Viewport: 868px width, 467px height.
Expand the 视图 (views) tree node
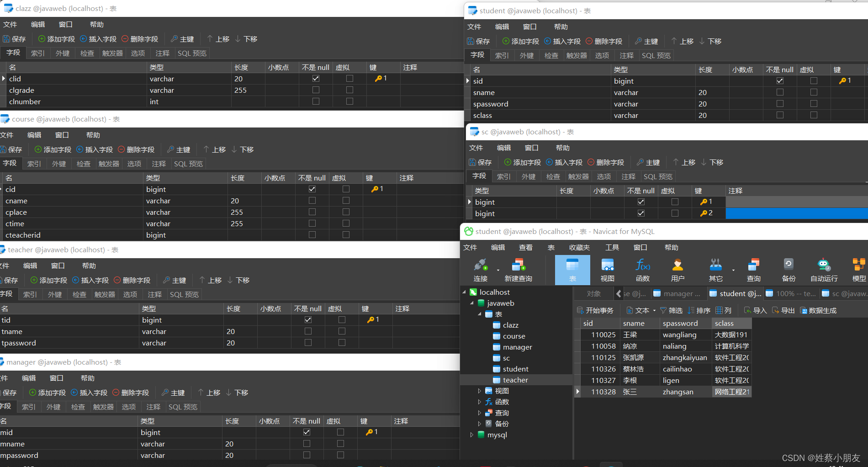pyautogui.click(x=479, y=391)
